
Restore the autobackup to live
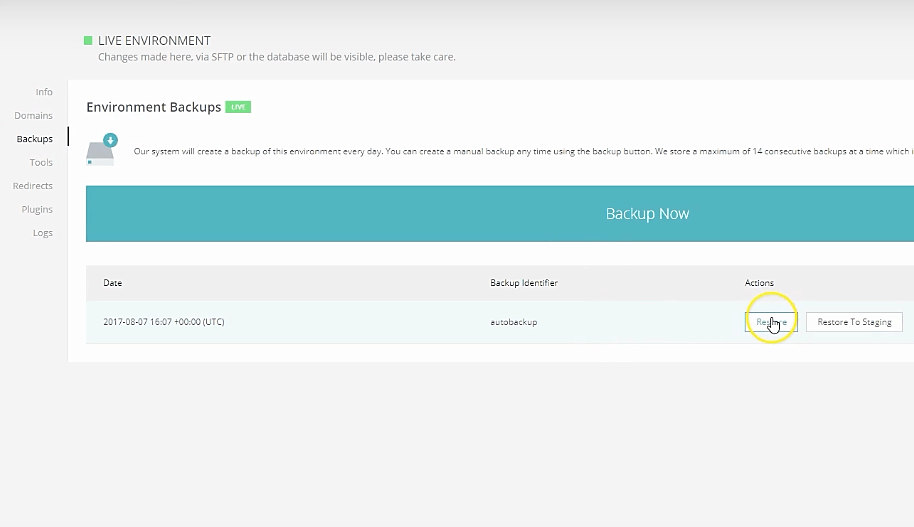point(771,322)
